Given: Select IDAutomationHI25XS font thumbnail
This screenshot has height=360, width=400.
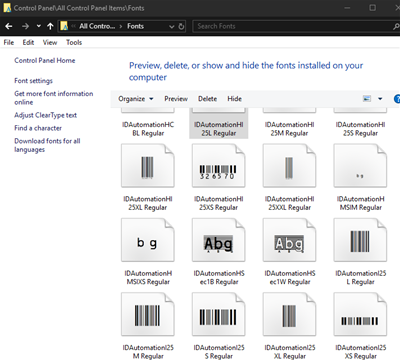Looking at the screenshot, I should pos(219,166).
